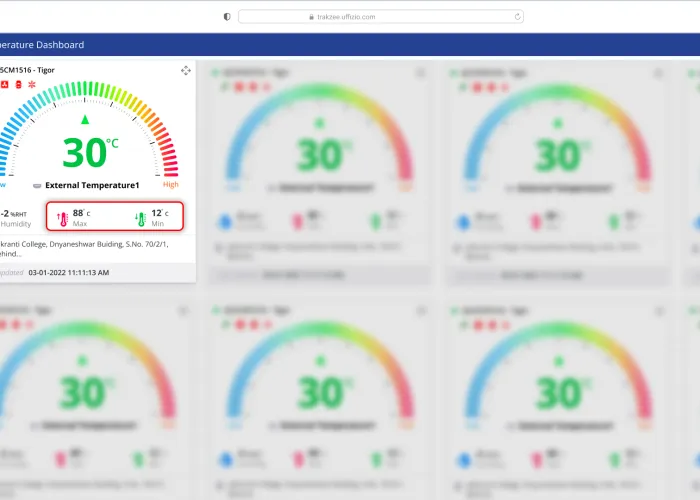
Task: Click the 03-01-2022 11:11:13 AM timestamp
Action: click(69, 272)
